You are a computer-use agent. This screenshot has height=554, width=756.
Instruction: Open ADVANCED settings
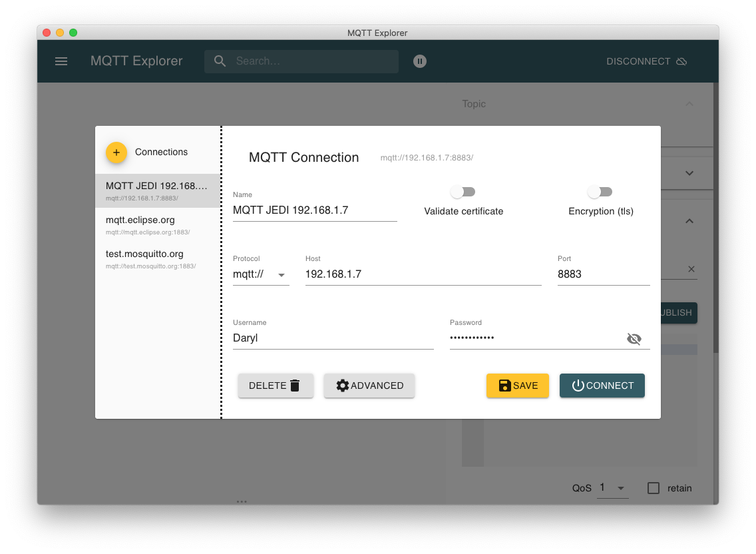369,386
